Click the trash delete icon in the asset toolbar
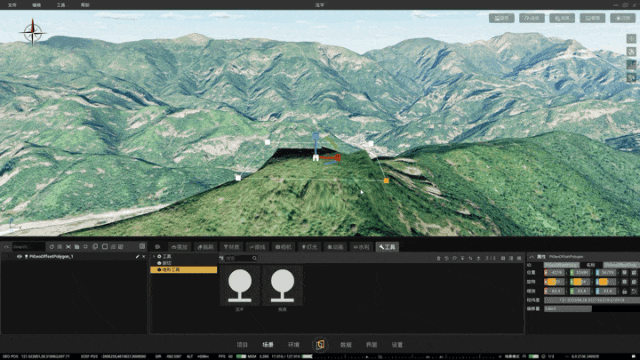 pos(439,258)
